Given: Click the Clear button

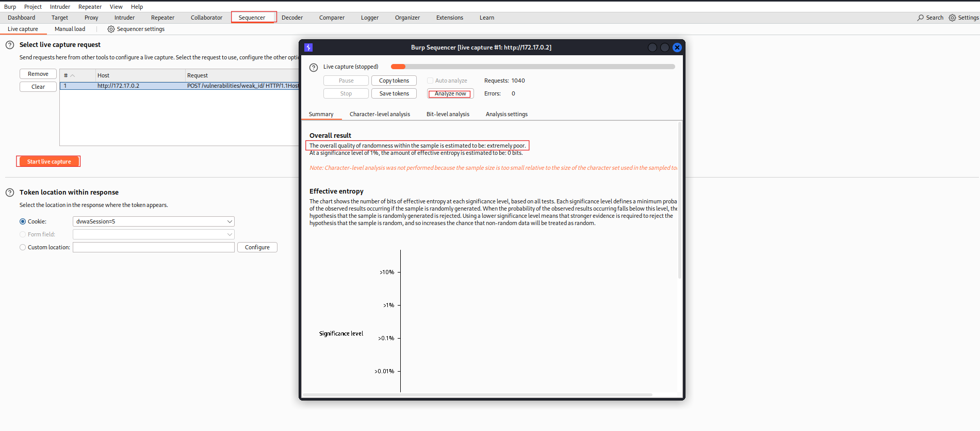Looking at the screenshot, I should [x=38, y=87].
